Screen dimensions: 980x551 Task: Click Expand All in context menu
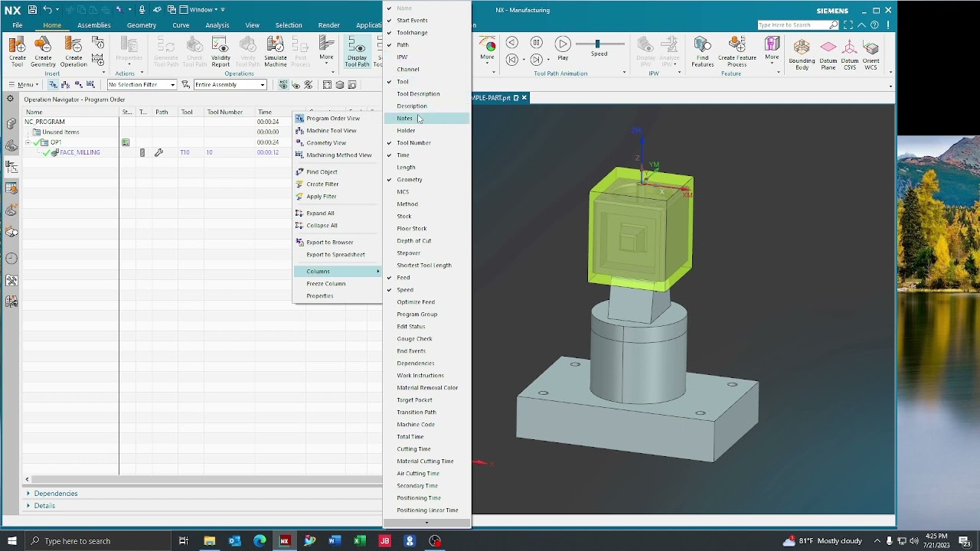pyautogui.click(x=338, y=214)
